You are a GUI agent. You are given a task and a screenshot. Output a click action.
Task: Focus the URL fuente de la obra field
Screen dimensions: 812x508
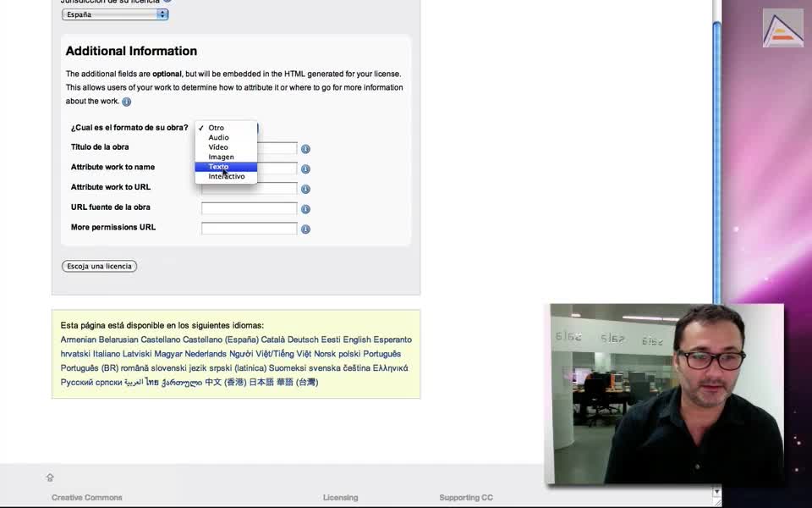point(249,208)
